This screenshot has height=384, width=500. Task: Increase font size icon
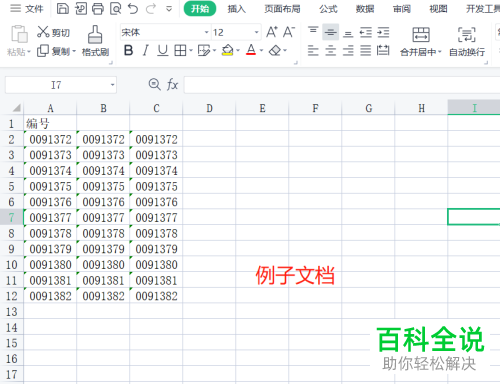click(272, 32)
